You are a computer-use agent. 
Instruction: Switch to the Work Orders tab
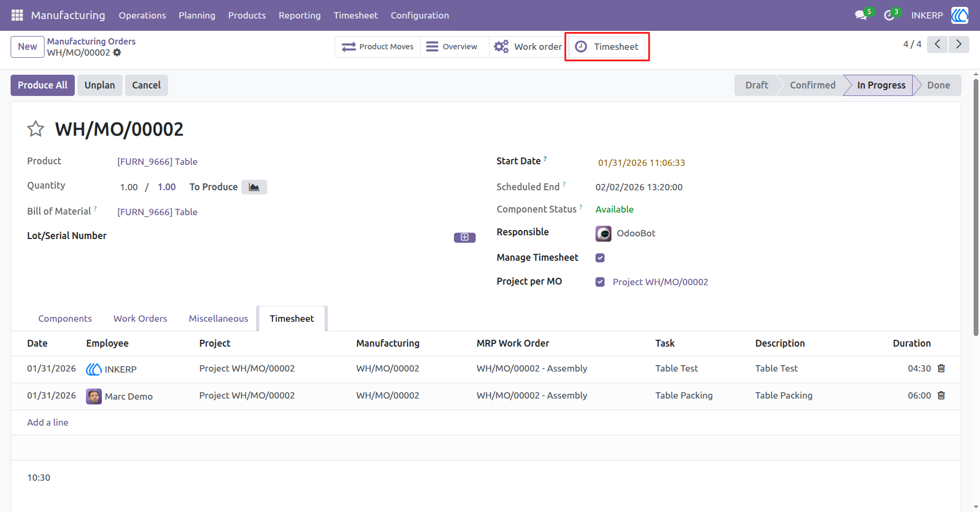[140, 319]
